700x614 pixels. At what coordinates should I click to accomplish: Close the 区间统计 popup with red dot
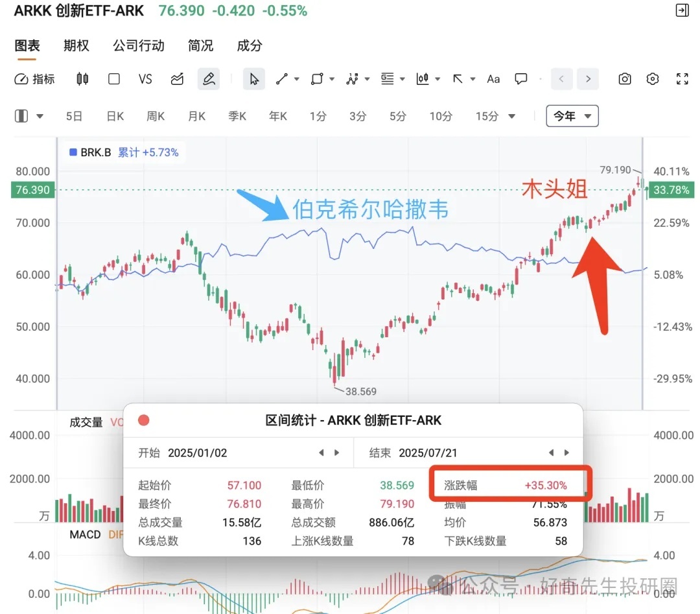144,420
